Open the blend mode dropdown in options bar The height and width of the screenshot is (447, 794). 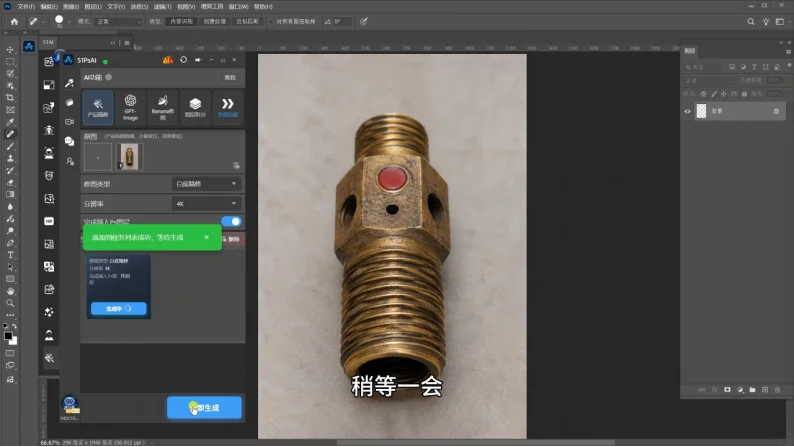[x=118, y=22]
